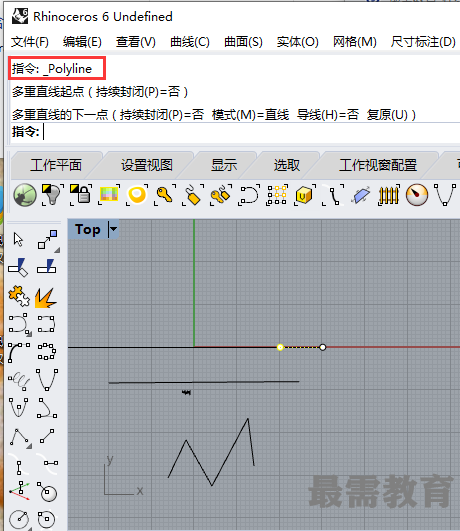Open the 实体(O) menu

click(x=297, y=42)
